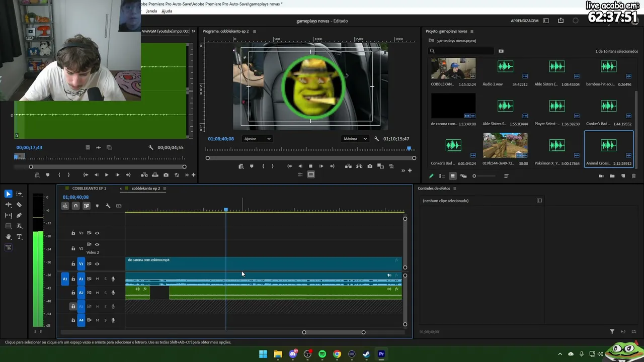Select the Track Select Forward tool
644x362 pixels.
click(x=19, y=194)
